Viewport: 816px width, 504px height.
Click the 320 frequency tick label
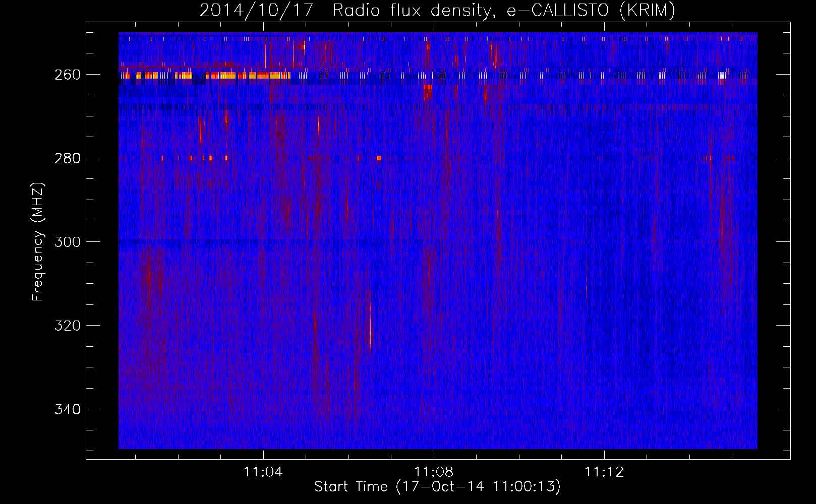(x=68, y=326)
